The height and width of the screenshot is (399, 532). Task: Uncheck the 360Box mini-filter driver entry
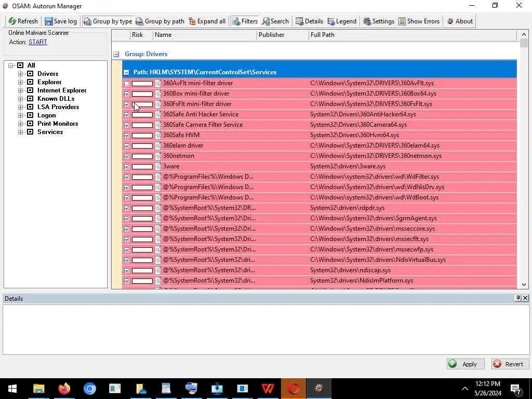tap(127, 94)
